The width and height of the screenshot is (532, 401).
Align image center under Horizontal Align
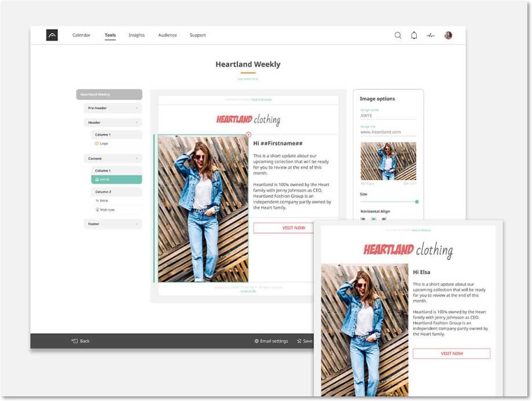click(373, 219)
